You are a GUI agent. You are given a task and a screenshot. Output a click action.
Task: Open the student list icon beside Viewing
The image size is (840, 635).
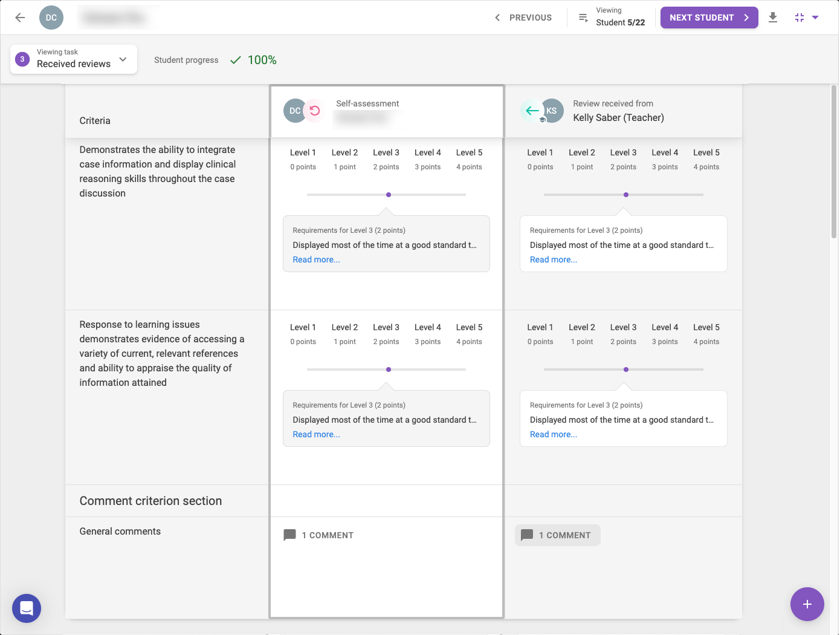583,18
